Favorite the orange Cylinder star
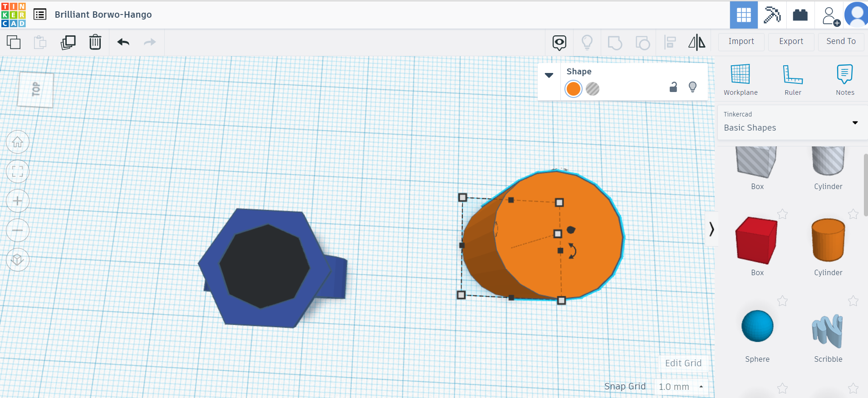 (853, 214)
